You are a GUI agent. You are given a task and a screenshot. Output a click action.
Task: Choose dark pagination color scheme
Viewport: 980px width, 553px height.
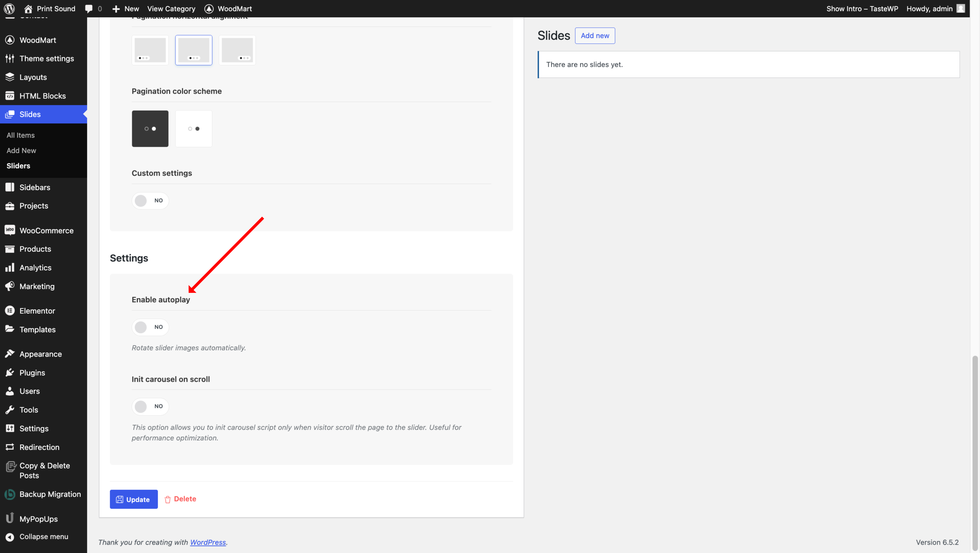pos(150,129)
